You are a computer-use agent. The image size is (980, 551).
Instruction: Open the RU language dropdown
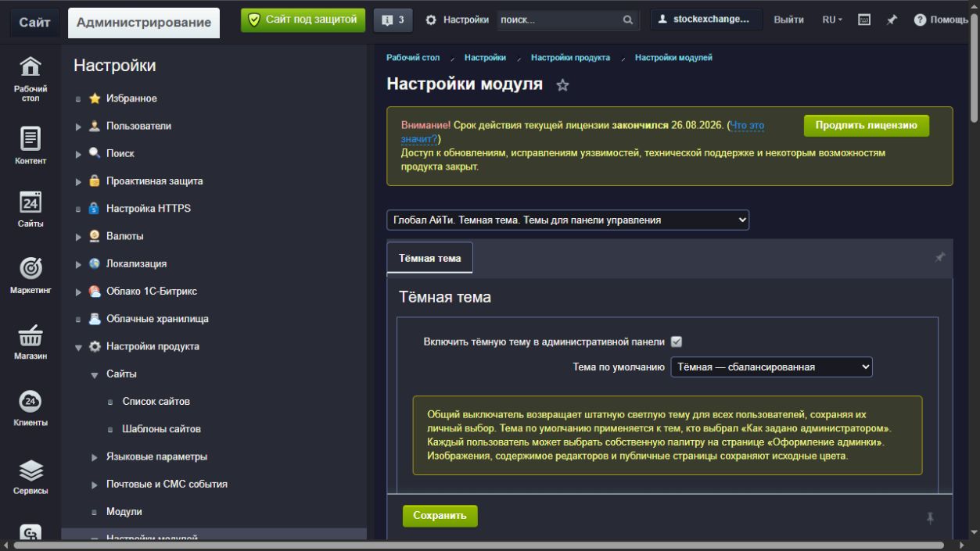tap(833, 20)
